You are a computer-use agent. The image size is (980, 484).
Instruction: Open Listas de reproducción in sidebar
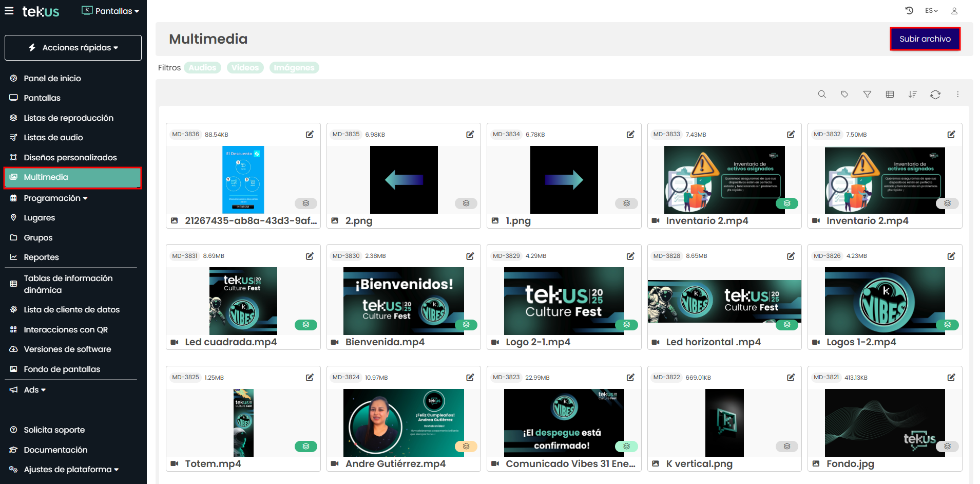tap(68, 118)
